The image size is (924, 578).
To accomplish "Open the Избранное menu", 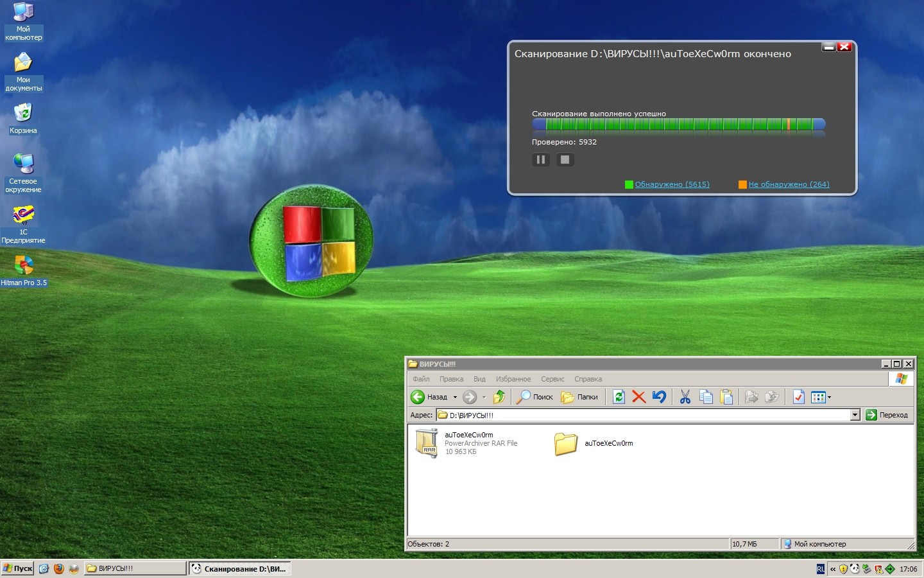I will click(513, 379).
